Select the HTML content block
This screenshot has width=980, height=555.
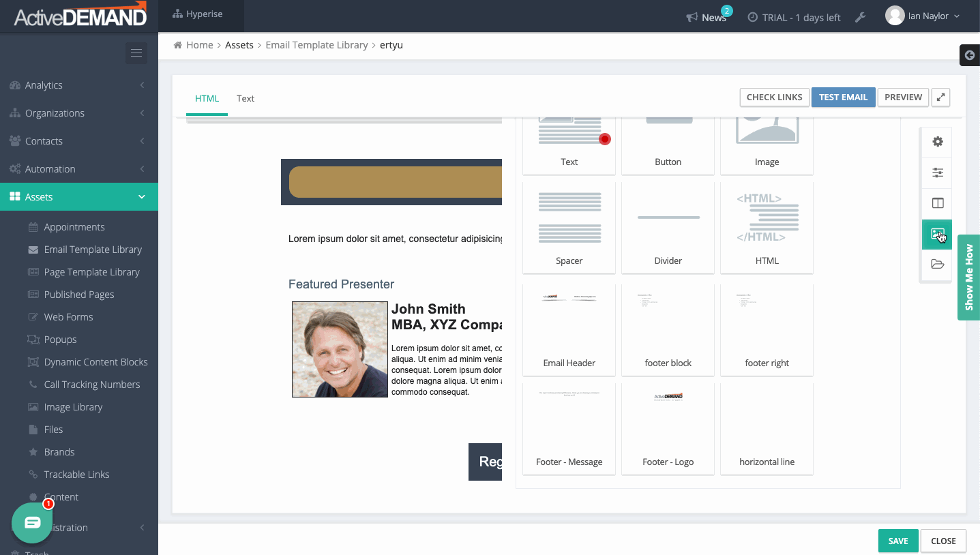point(767,227)
